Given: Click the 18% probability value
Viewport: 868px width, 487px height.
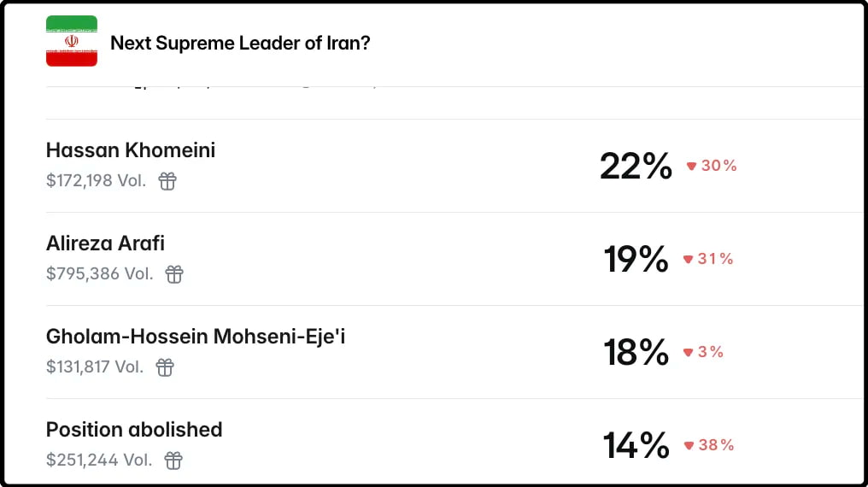Looking at the screenshot, I should click(636, 352).
